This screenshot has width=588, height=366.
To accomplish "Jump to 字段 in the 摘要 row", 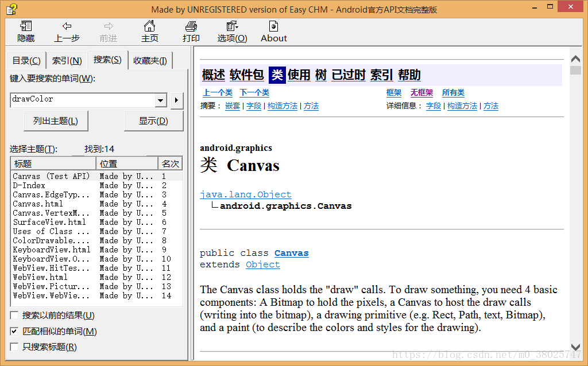I will pos(253,106).
